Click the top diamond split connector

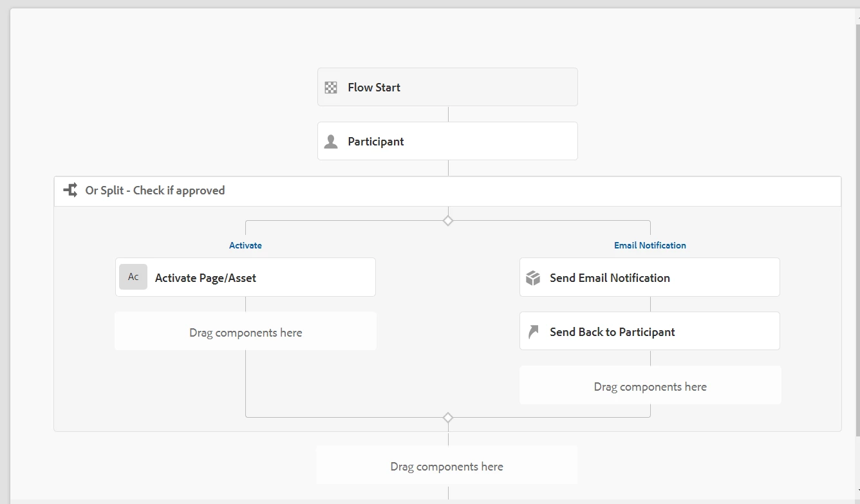448,221
